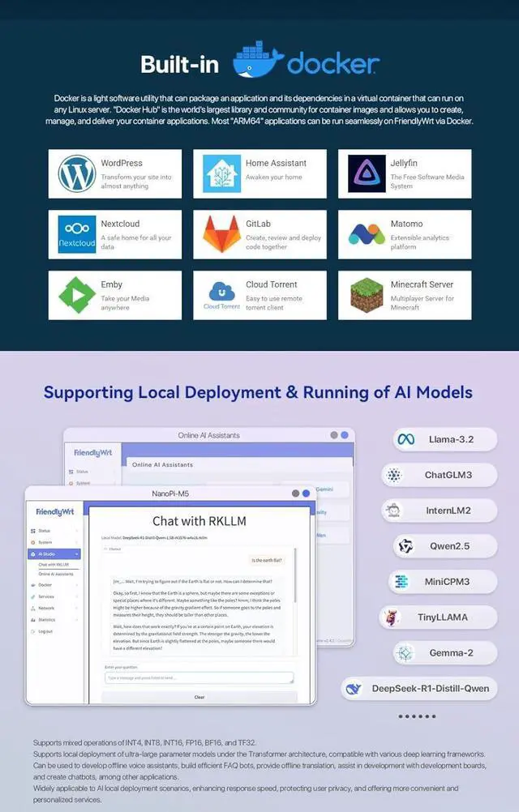Click the GitLab card title text
Screen dimensions: 519x812
click(258, 224)
